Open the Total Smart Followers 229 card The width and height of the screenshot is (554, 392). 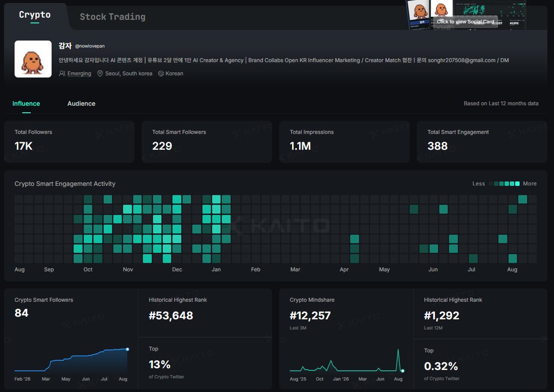[207, 142]
